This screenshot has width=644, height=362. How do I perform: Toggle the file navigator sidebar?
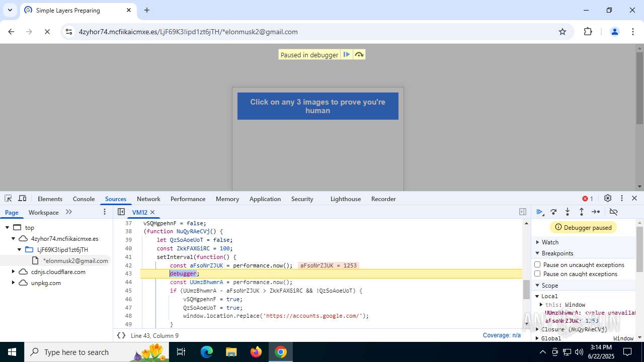pos(121,212)
